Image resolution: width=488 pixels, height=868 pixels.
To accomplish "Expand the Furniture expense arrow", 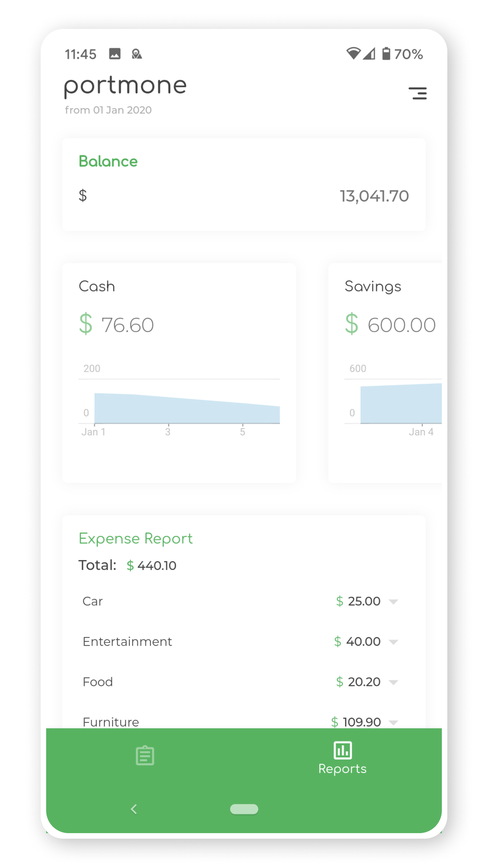I will click(393, 722).
